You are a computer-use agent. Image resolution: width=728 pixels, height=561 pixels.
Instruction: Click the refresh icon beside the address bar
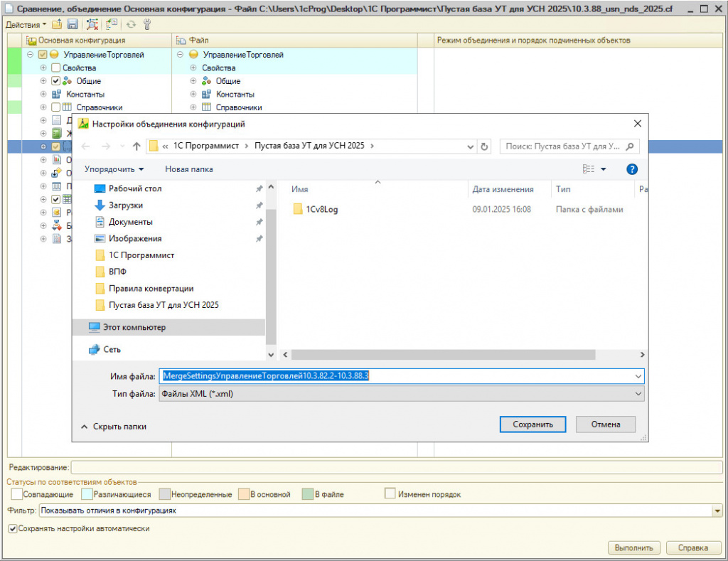click(484, 146)
